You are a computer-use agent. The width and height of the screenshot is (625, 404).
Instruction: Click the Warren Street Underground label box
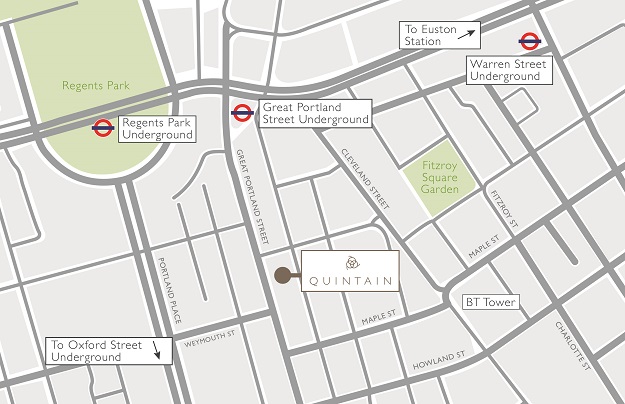tap(509, 70)
